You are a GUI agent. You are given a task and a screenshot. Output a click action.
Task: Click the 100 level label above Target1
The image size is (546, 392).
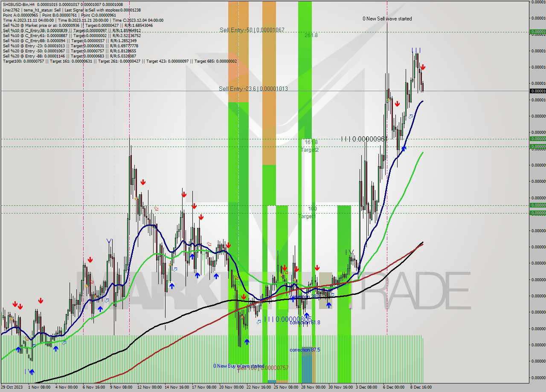pyautogui.click(x=313, y=209)
